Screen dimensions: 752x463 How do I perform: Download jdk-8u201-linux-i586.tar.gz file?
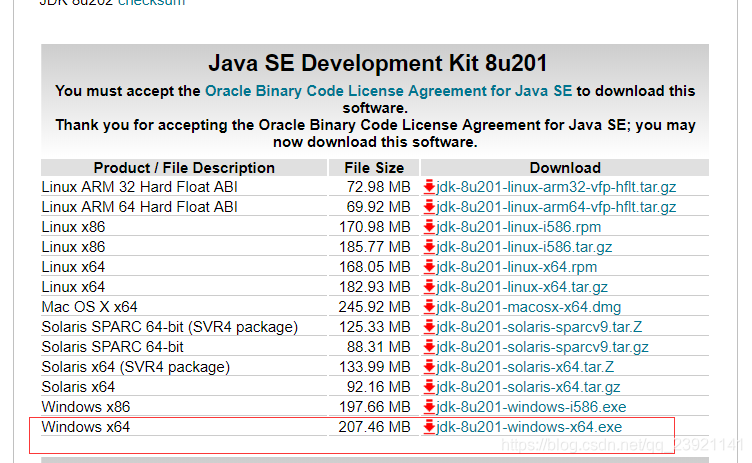pos(524,247)
